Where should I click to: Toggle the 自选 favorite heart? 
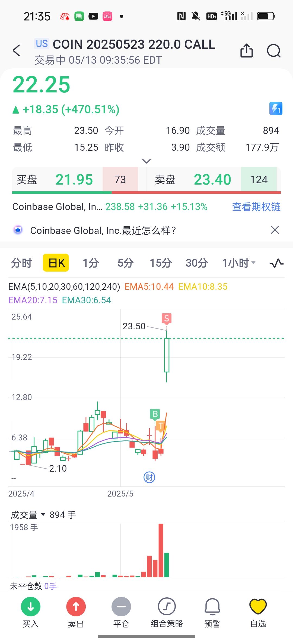click(258, 607)
